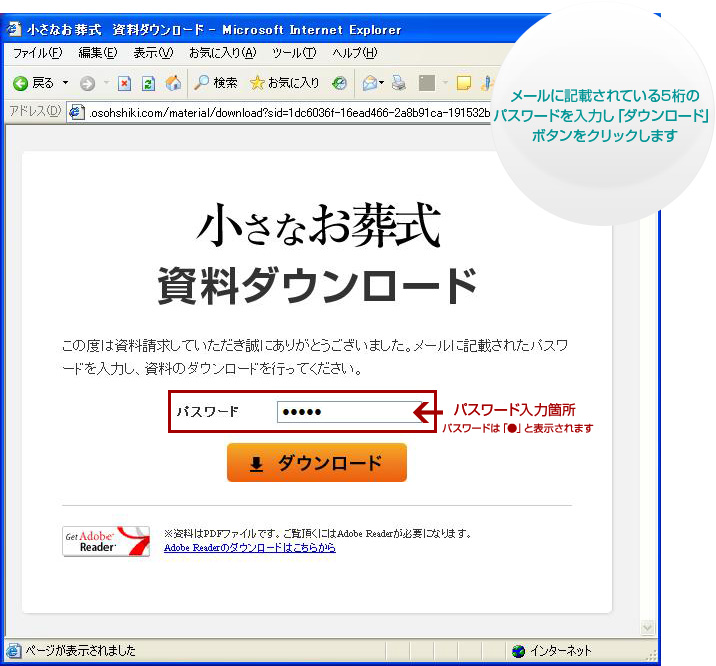The image size is (716, 666).
Task: Open the お気に入り(A) menu
Action: pyautogui.click(x=223, y=53)
